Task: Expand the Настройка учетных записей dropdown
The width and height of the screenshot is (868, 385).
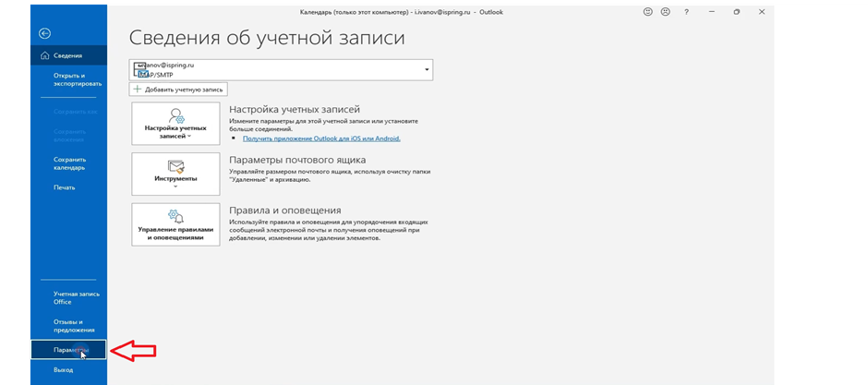Action: pyautogui.click(x=175, y=124)
